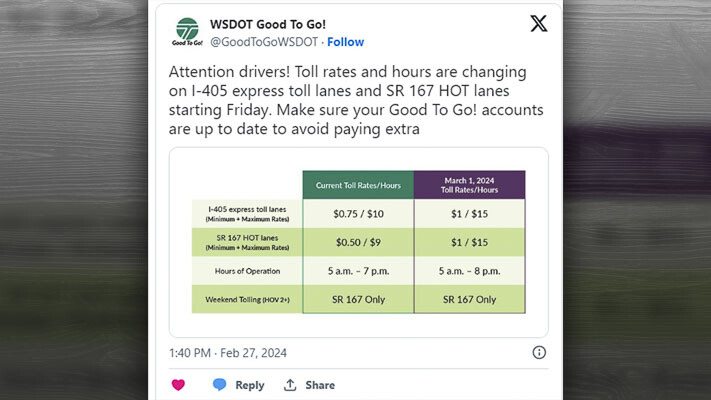Click the @GoodToGoWSDOT handle
Screen dimensions: 711x400
click(x=264, y=42)
